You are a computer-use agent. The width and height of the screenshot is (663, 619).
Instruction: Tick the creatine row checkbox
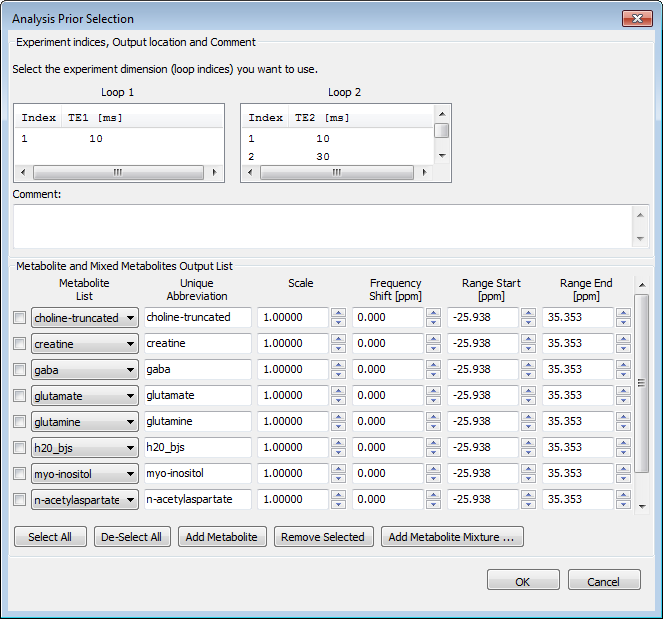(19, 344)
